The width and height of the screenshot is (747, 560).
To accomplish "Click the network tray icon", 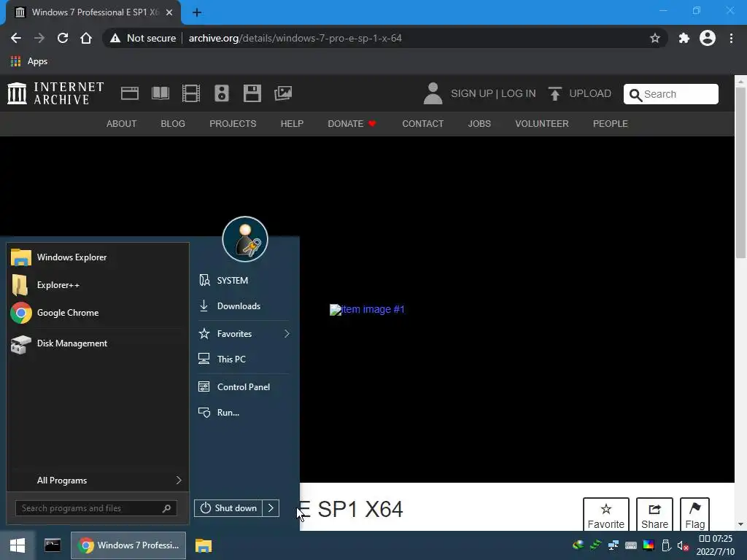I will (613, 545).
